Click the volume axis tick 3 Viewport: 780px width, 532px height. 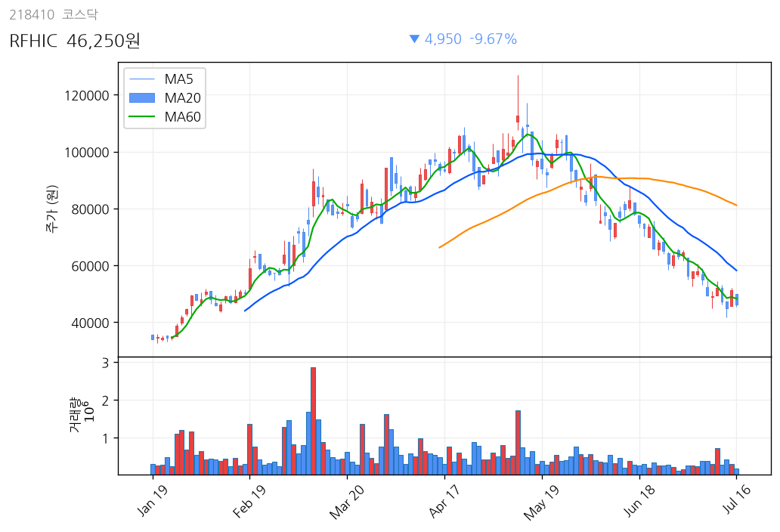[x=106, y=363]
